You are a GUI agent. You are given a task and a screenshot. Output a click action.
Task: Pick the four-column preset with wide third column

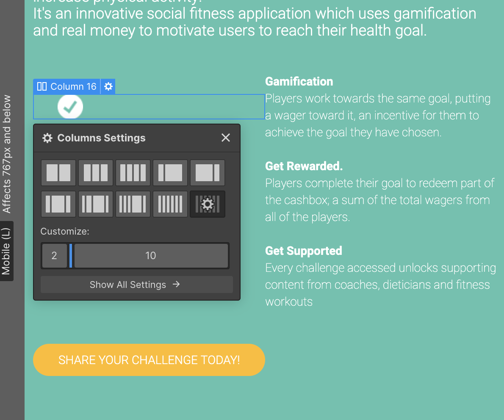click(x=95, y=204)
